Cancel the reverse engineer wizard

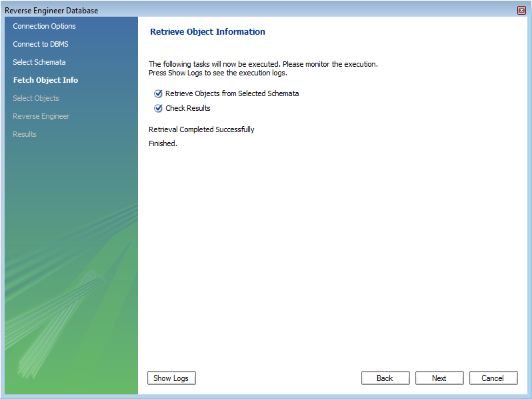pos(493,378)
